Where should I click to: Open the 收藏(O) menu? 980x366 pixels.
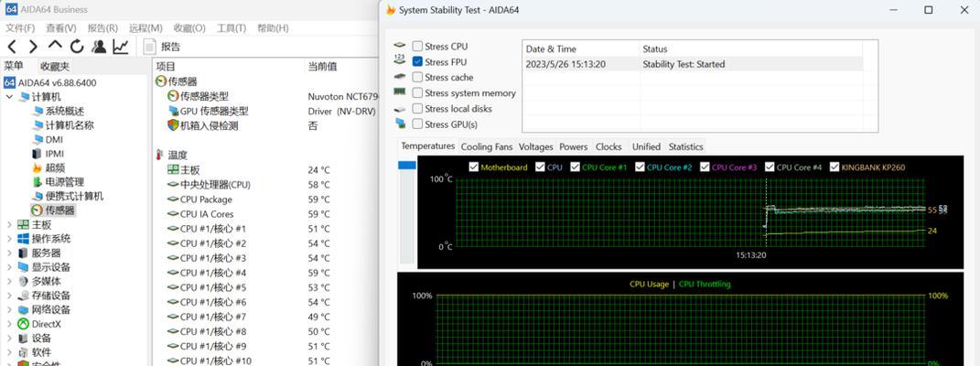[189, 28]
